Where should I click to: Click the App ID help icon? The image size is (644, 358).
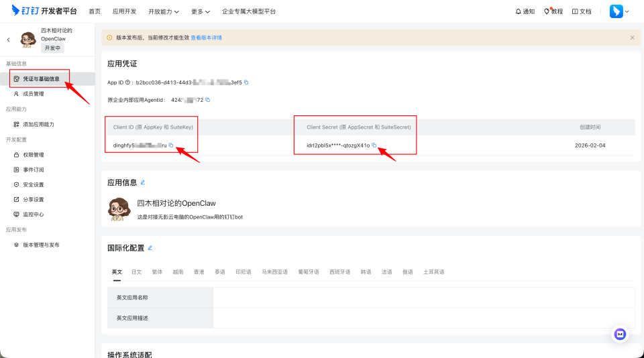(x=127, y=82)
